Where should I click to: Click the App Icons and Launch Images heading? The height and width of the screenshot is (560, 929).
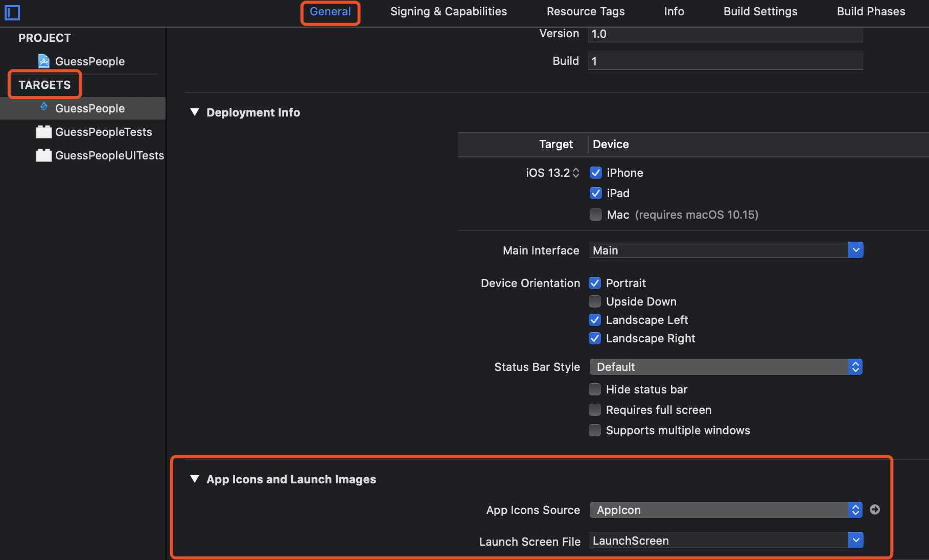(x=291, y=479)
